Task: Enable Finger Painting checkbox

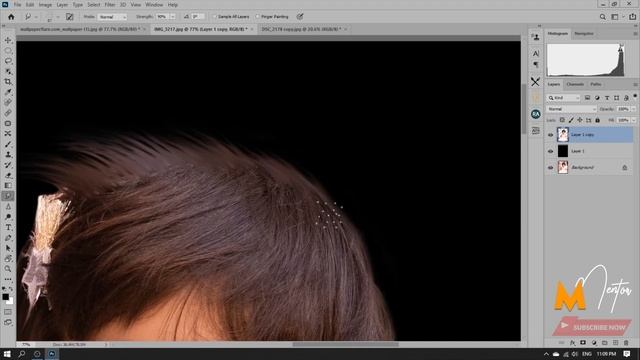Action: tap(258, 17)
